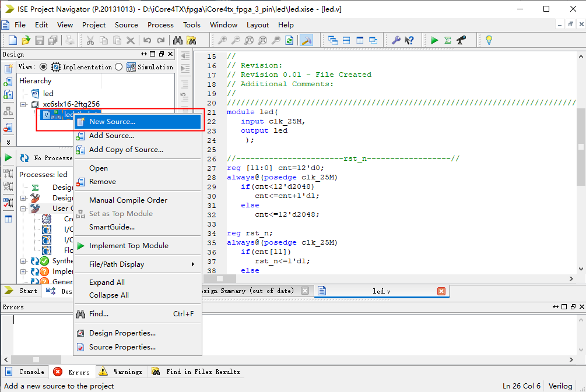Collapse the xc6slx16-2ftg256 device tree node
This screenshot has width=586, height=392.
23,104
